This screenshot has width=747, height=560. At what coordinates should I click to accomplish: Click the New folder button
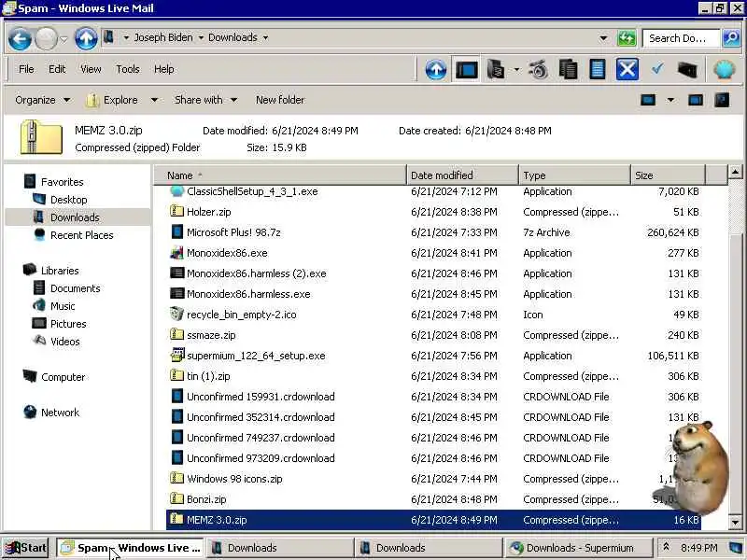pos(280,100)
